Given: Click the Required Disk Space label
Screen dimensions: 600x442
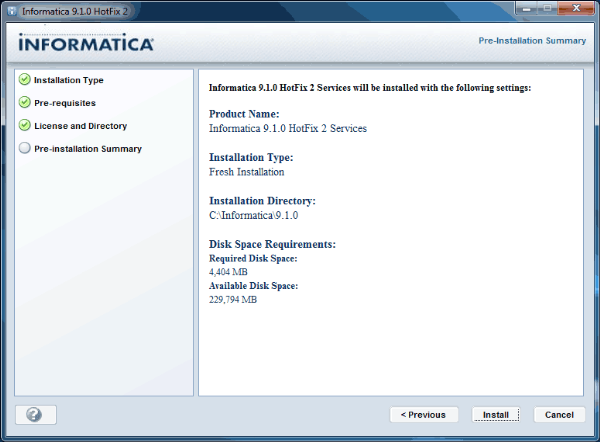Looking at the screenshot, I should [253, 258].
